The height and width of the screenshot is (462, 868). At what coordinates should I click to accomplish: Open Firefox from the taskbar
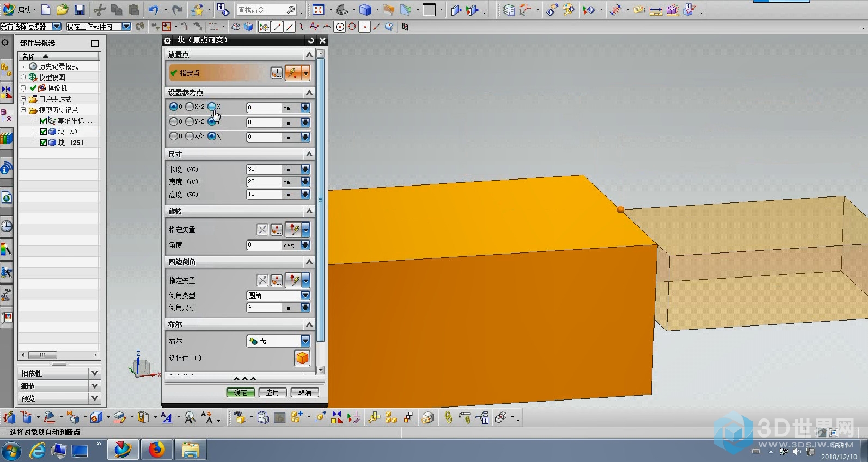[x=157, y=450]
